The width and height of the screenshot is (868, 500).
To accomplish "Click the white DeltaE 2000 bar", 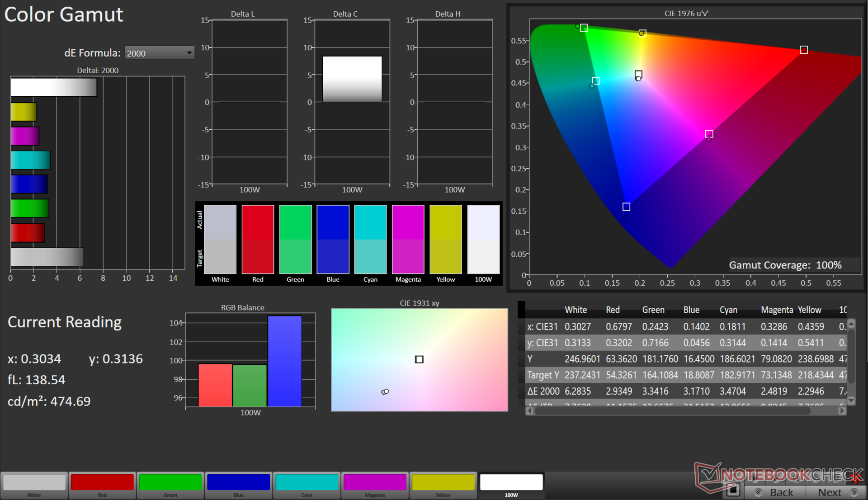I will 54,87.
